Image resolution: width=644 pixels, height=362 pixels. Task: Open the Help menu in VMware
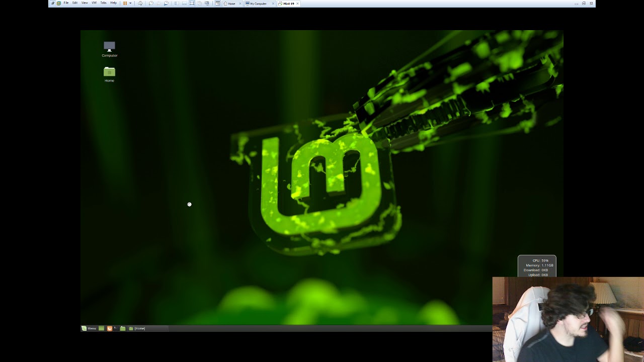pos(113,3)
